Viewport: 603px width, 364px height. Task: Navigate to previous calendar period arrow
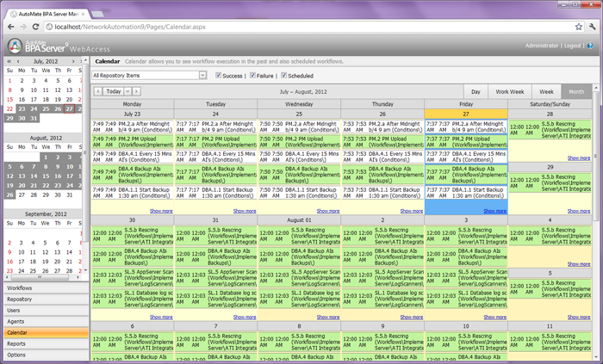coord(98,91)
